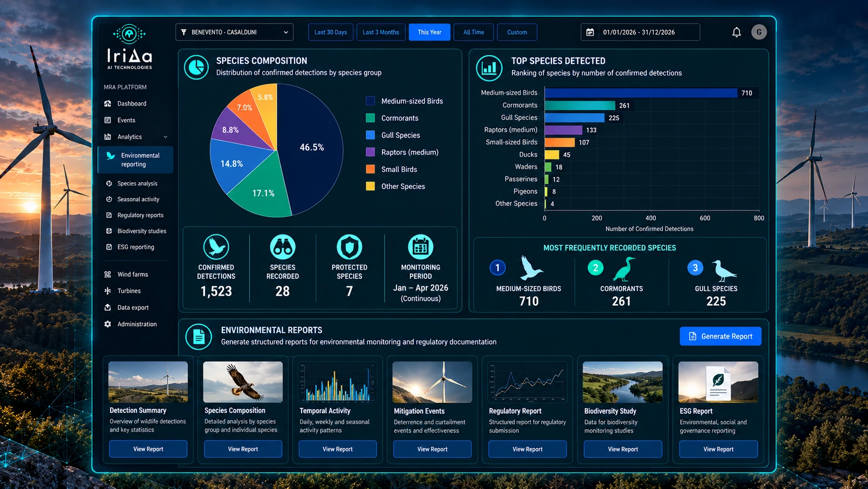Click the eagle Species Composition thumbnail
Image resolution: width=868 pixels, height=489 pixels.
click(x=243, y=382)
